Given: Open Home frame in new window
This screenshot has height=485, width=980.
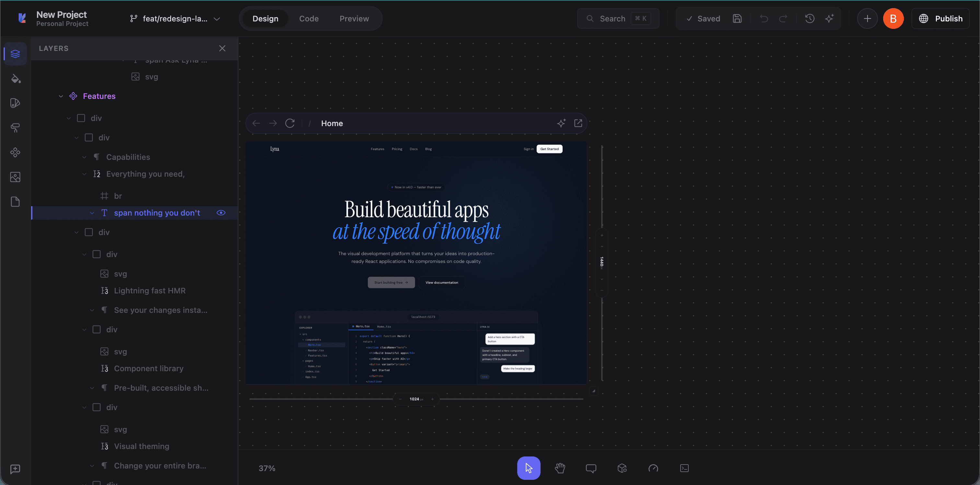Looking at the screenshot, I should (x=578, y=123).
